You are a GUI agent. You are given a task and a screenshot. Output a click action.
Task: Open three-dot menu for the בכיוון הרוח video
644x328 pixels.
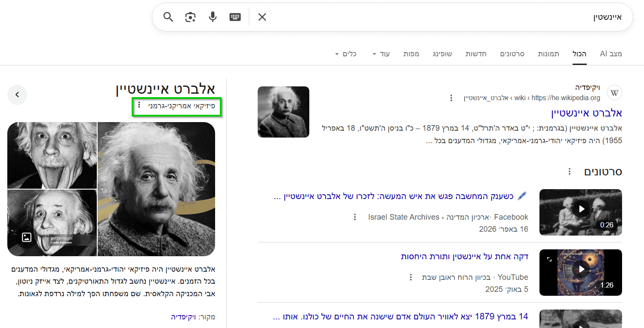click(411, 277)
